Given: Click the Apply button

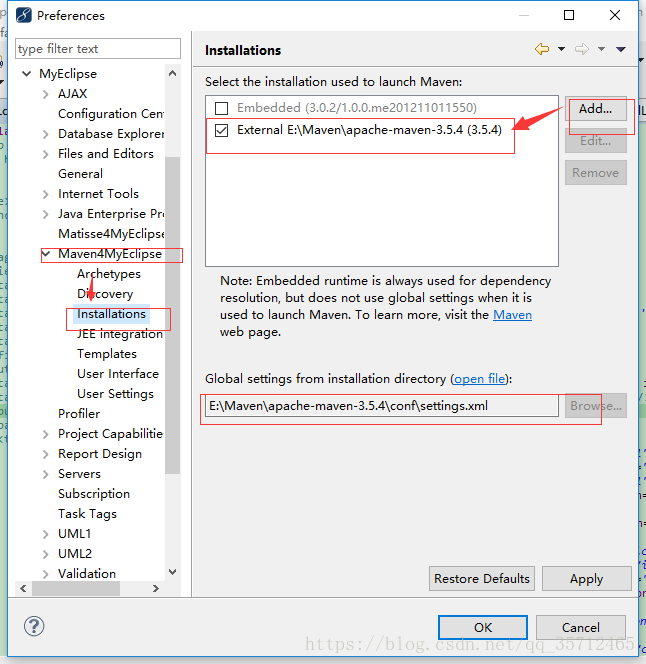Looking at the screenshot, I should coord(586,578).
